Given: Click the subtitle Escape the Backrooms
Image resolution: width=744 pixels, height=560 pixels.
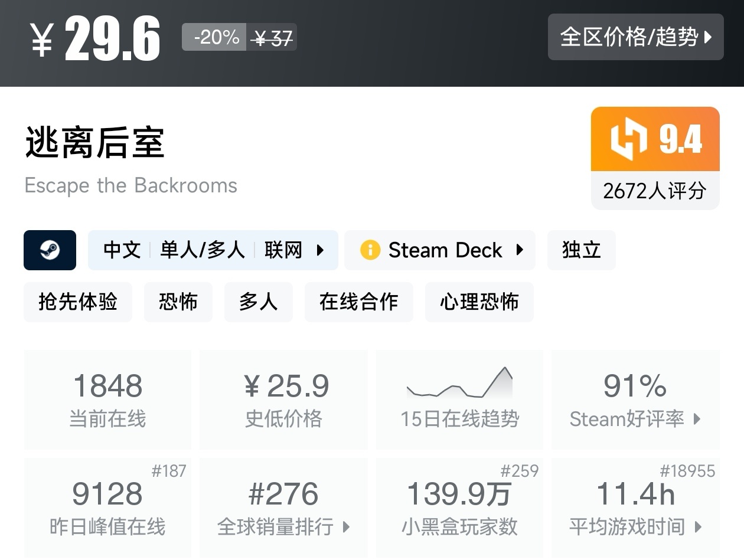Looking at the screenshot, I should (130, 185).
